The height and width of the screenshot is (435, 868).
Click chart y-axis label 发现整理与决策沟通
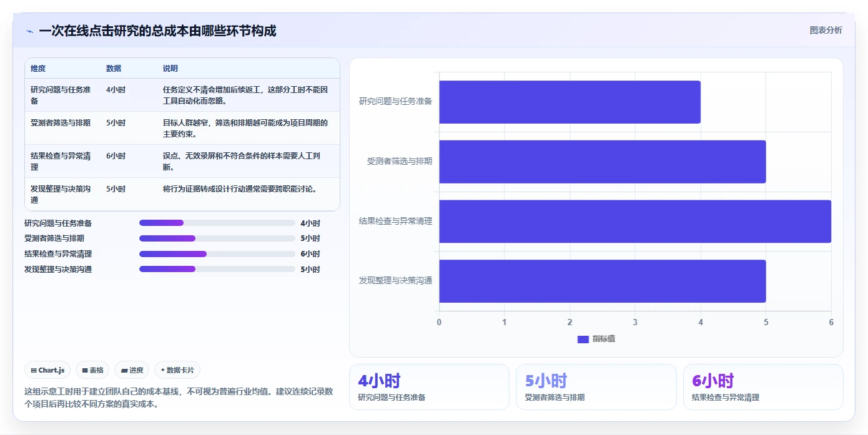[x=395, y=280]
